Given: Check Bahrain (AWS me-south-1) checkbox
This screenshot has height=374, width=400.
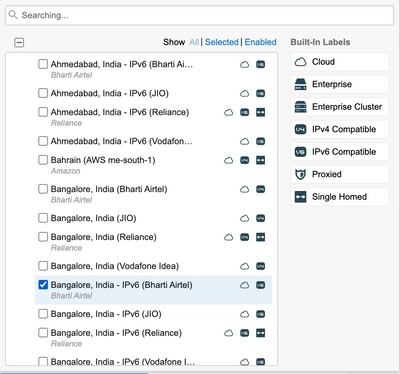Looking at the screenshot, I should pos(43,160).
